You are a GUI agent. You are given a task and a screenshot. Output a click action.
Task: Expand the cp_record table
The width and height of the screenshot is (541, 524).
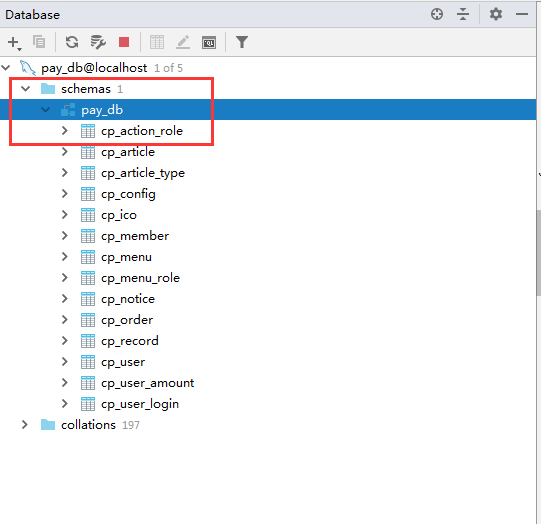click(x=65, y=341)
